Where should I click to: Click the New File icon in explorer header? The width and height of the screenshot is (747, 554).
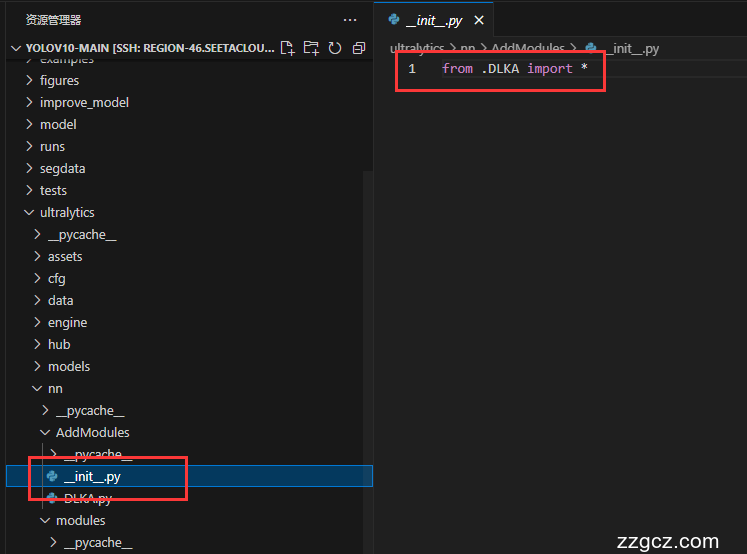(x=288, y=48)
